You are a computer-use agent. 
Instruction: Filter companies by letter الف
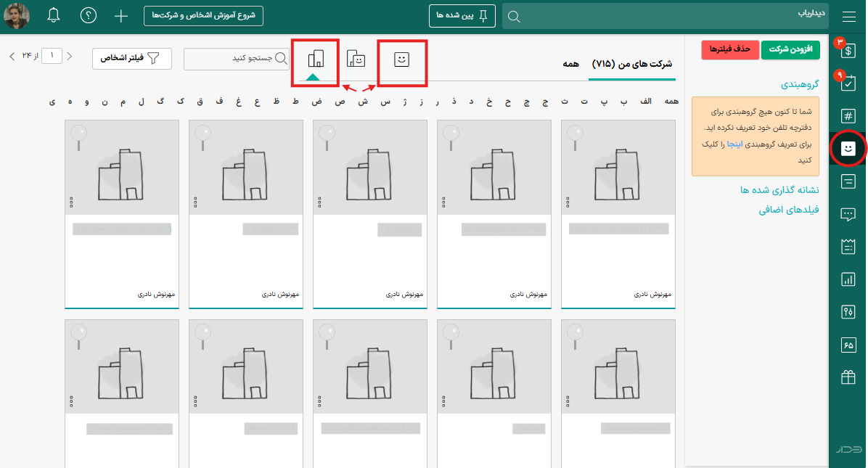click(646, 102)
